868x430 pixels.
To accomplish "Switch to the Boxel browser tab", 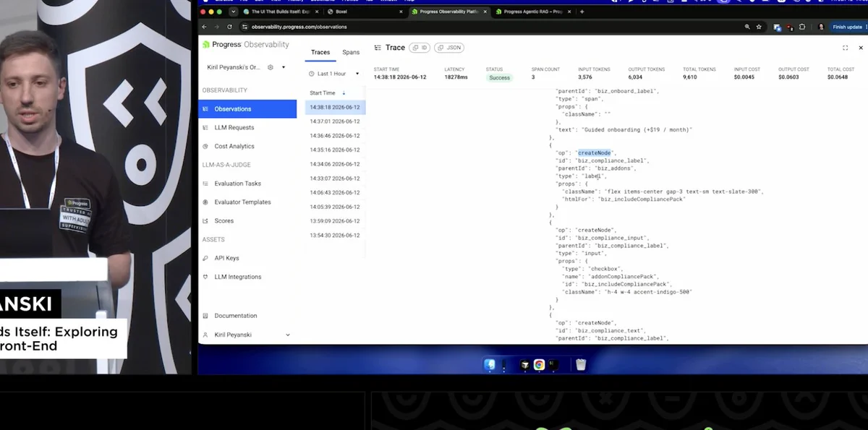I will click(365, 12).
